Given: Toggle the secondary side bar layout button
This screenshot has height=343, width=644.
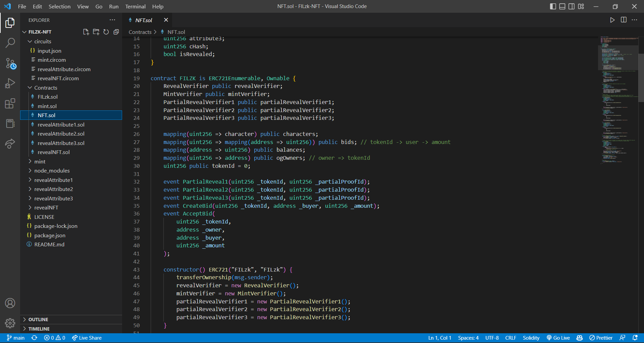Looking at the screenshot, I should (572, 6).
